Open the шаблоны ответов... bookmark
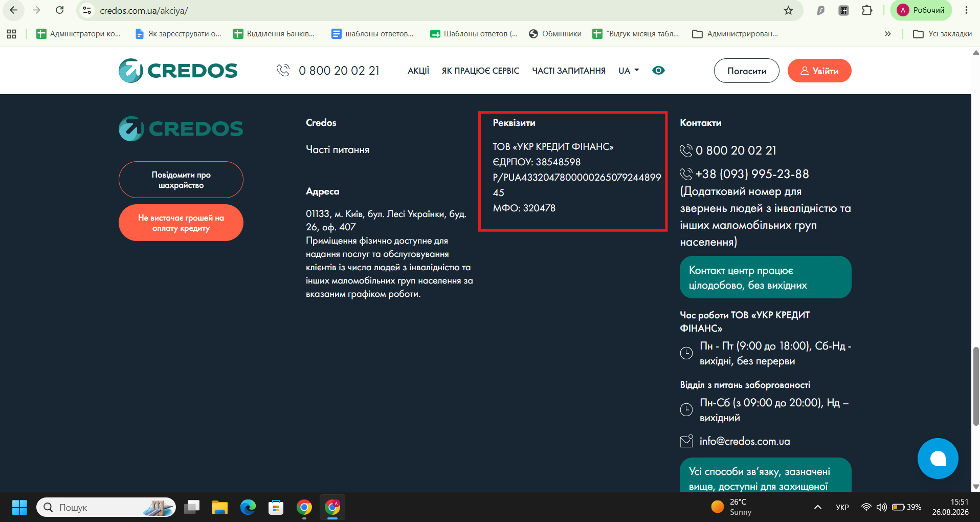 coord(373,34)
